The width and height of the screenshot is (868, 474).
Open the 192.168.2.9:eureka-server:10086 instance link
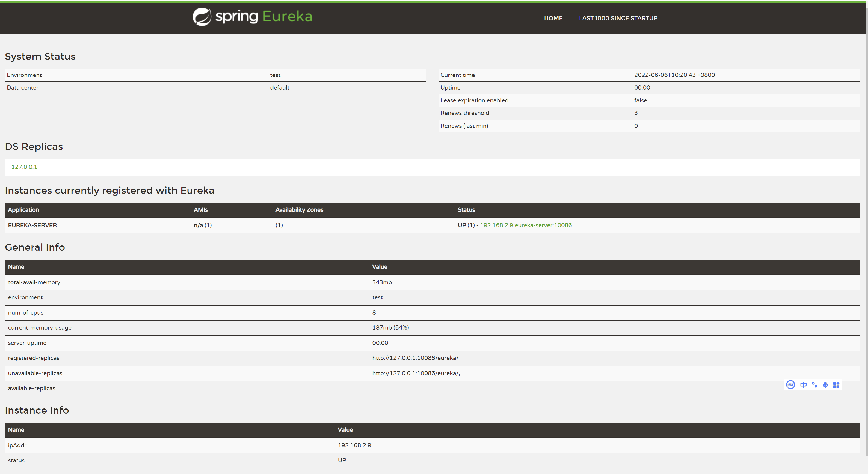pyautogui.click(x=526, y=225)
